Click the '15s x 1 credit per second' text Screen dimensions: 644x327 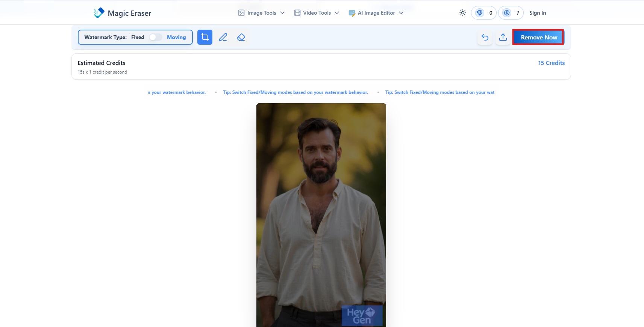click(x=102, y=72)
